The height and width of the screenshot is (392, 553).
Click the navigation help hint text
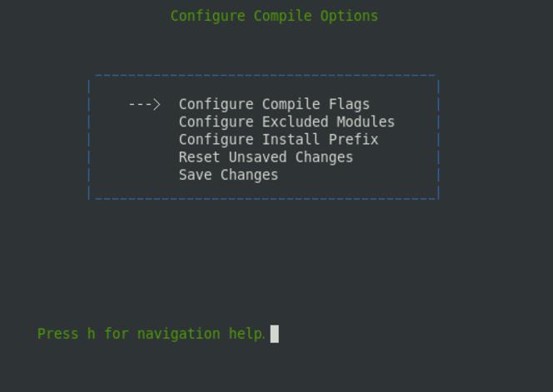click(151, 334)
